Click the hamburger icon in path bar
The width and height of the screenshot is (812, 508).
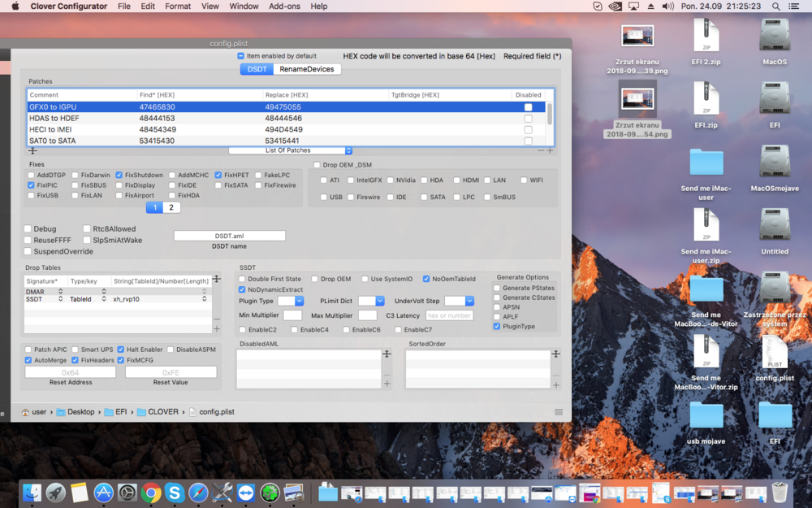click(559, 412)
